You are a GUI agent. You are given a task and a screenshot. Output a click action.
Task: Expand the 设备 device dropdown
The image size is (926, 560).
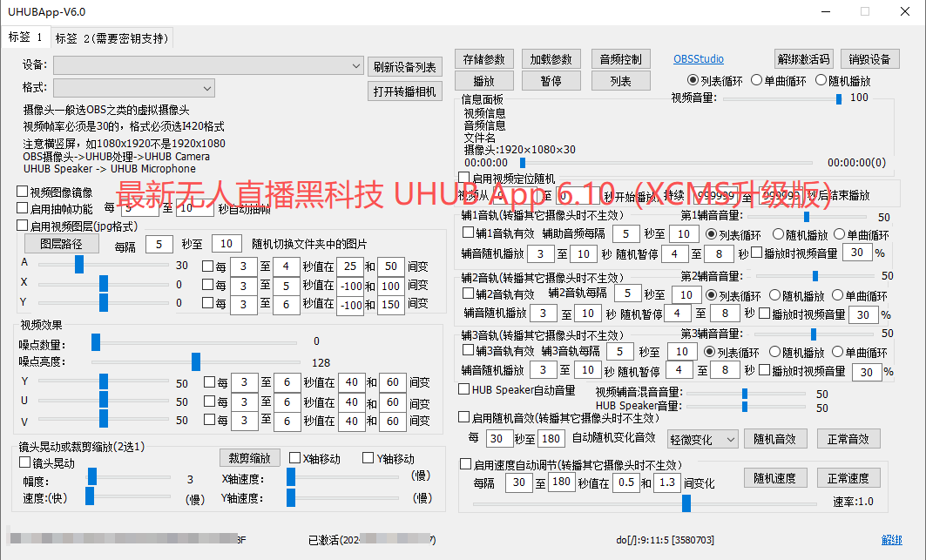click(208, 65)
